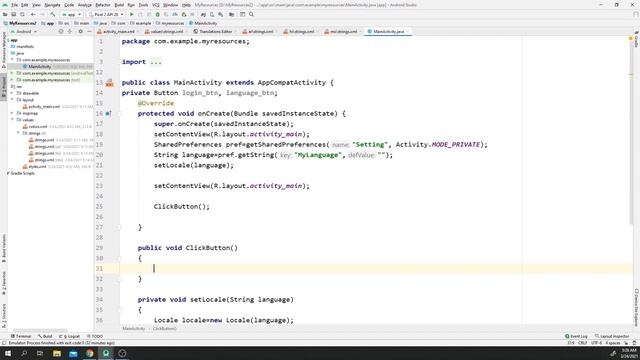Open File Explorer from the taskbar
640x360 pixels.
pos(57,353)
